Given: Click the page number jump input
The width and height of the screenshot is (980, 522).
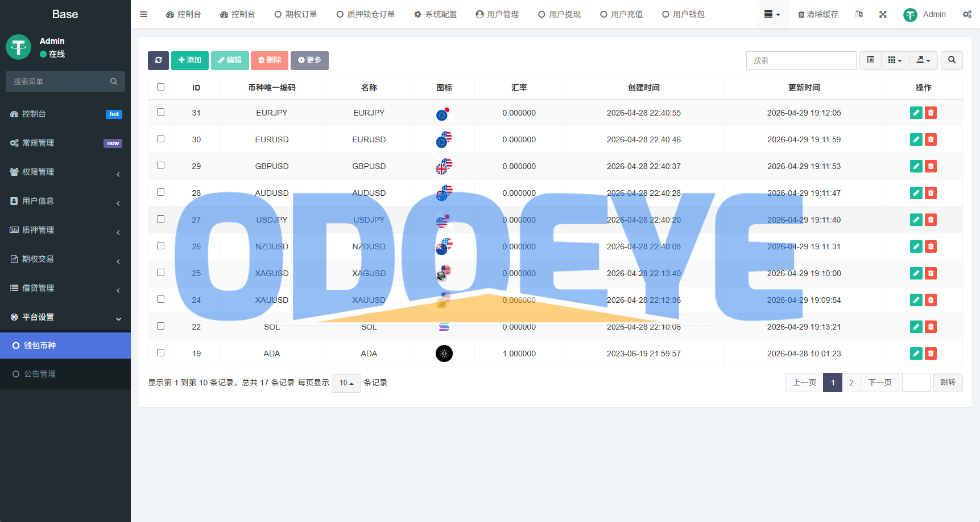Looking at the screenshot, I should tap(916, 383).
